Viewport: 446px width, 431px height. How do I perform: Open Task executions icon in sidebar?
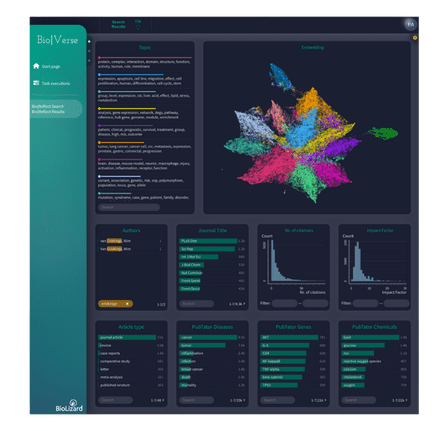pos(36,83)
